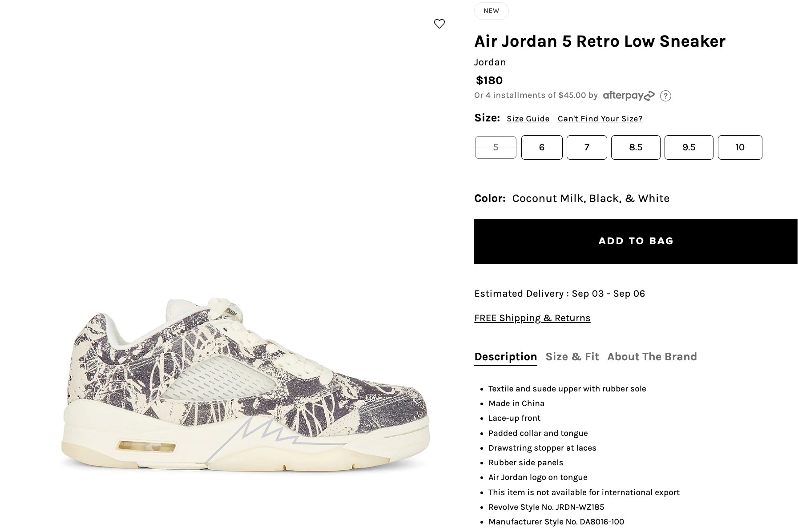
Task: Click the sneaker product image
Action: (x=245, y=385)
